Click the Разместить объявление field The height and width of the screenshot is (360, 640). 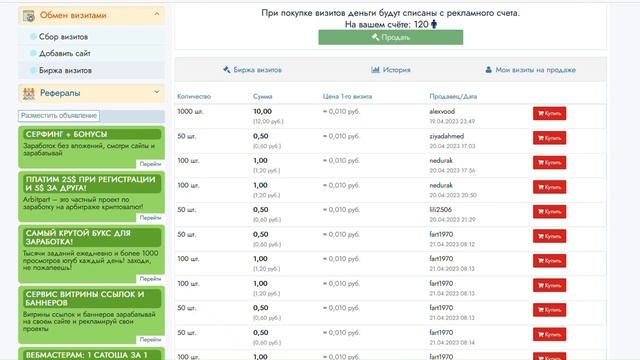[x=59, y=116]
